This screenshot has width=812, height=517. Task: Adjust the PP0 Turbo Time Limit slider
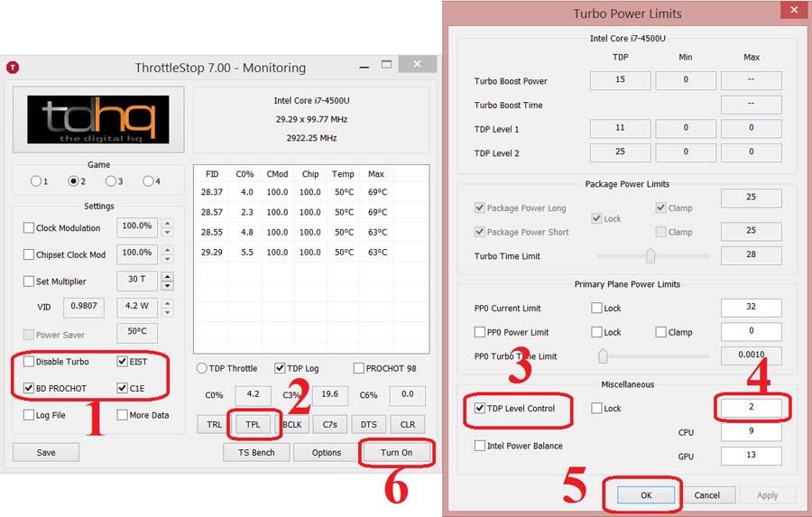(603, 355)
